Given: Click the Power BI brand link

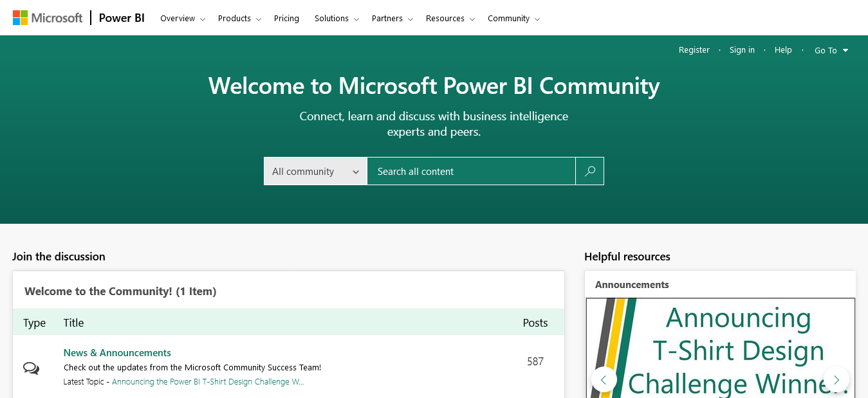Looking at the screenshot, I should point(122,18).
